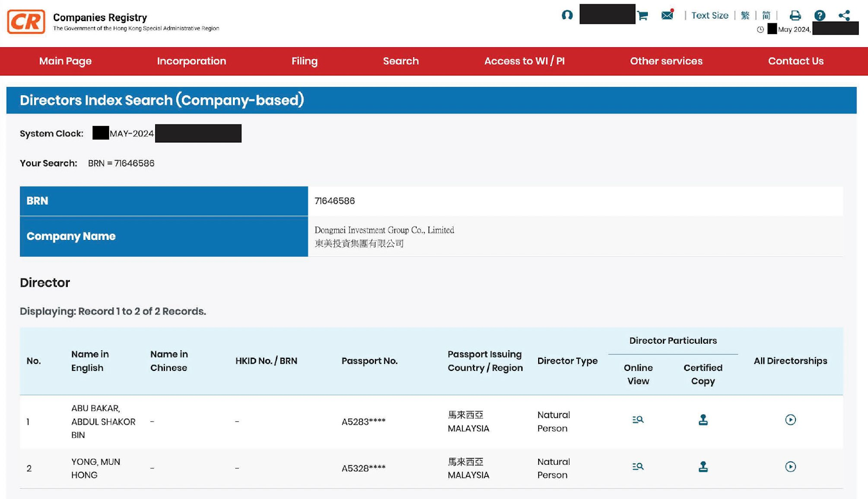Open the Contact Us menu

tap(796, 61)
